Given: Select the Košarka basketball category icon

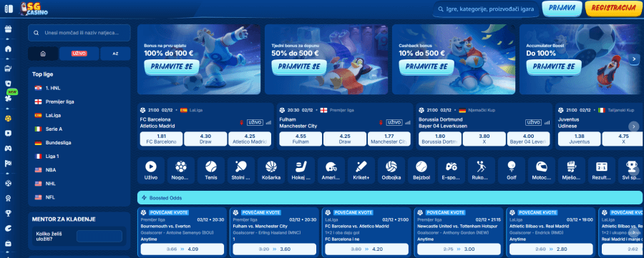Looking at the screenshot, I should pos(271,170).
